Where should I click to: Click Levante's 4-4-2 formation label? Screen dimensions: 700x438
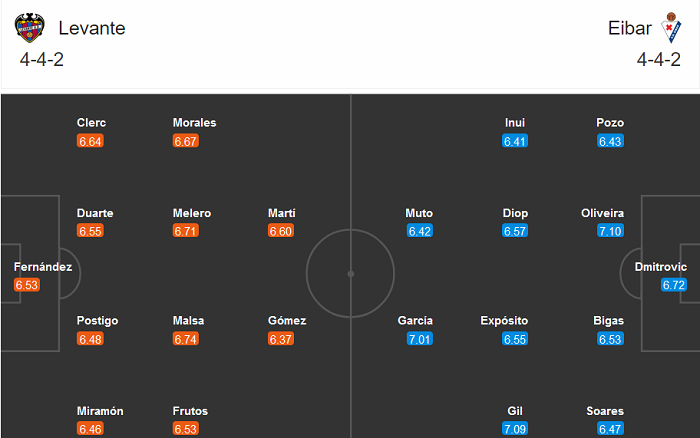[42, 59]
